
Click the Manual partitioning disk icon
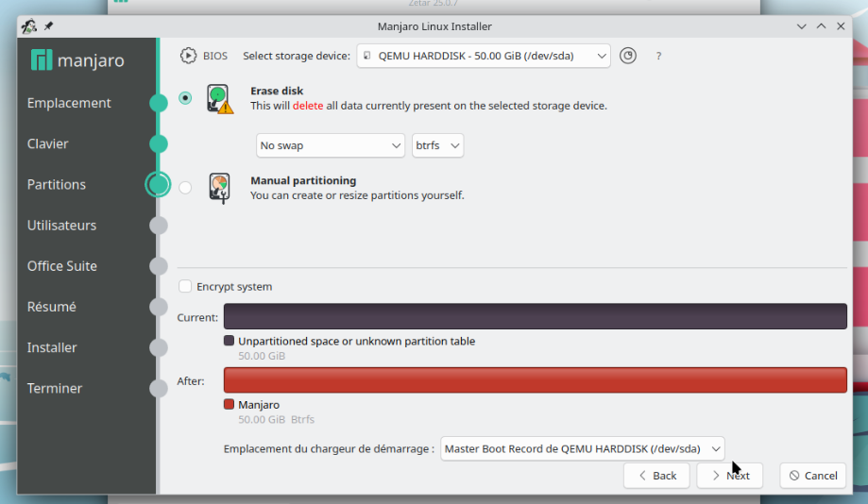[x=220, y=188]
